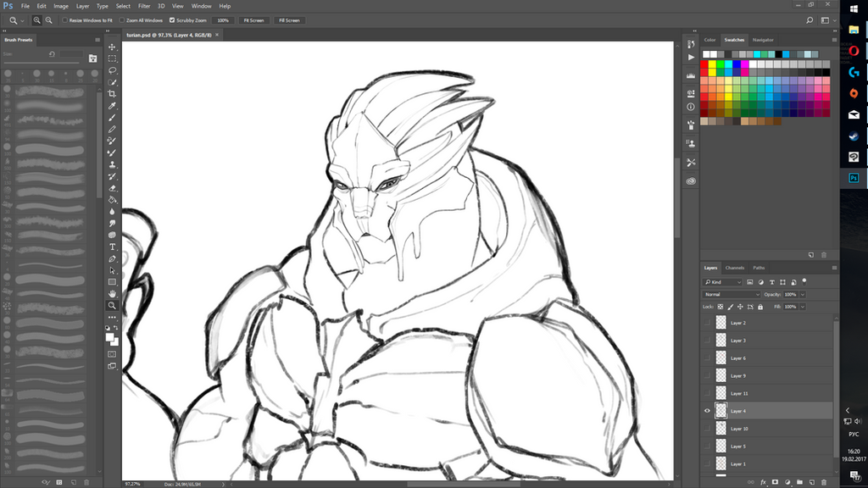This screenshot has width=868, height=488.
Task: Toggle the layer filter on/off switch
Action: (x=804, y=281)
